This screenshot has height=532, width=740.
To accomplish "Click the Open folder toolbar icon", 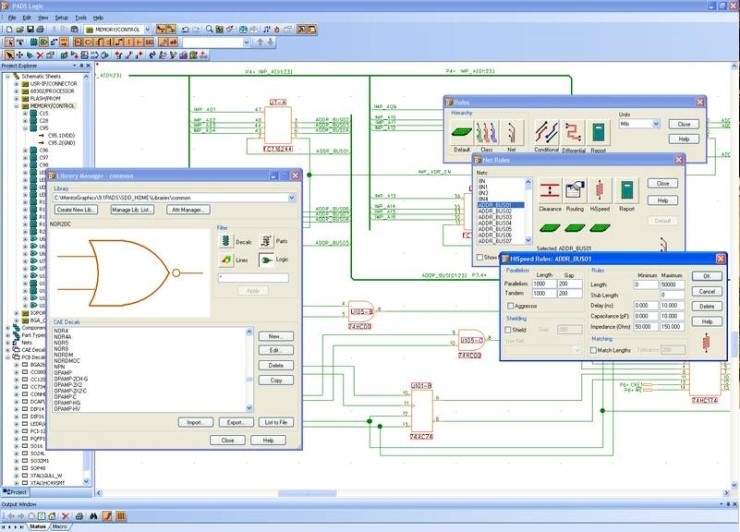I will click(20, 29).
